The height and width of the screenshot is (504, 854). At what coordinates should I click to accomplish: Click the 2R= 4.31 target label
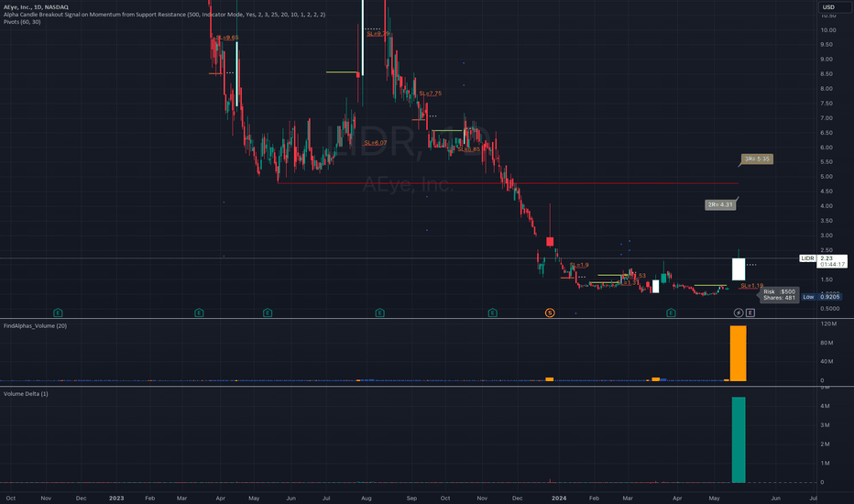tap(720, 205)
